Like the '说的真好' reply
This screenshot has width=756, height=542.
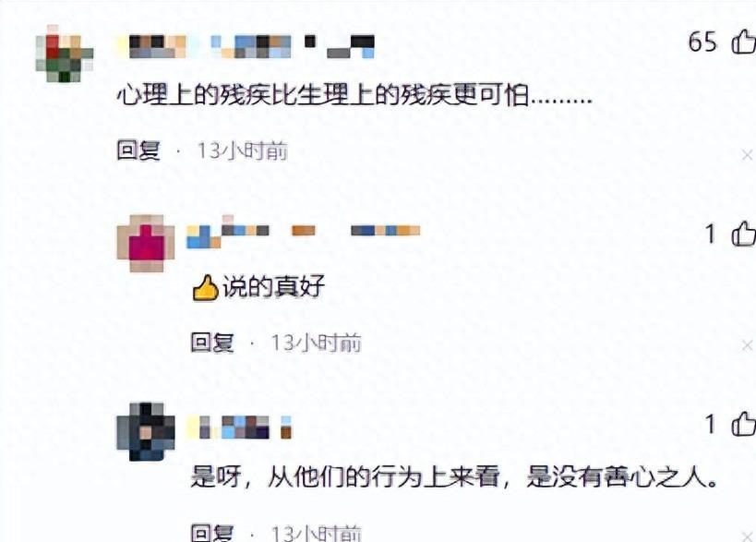point(743,234)
